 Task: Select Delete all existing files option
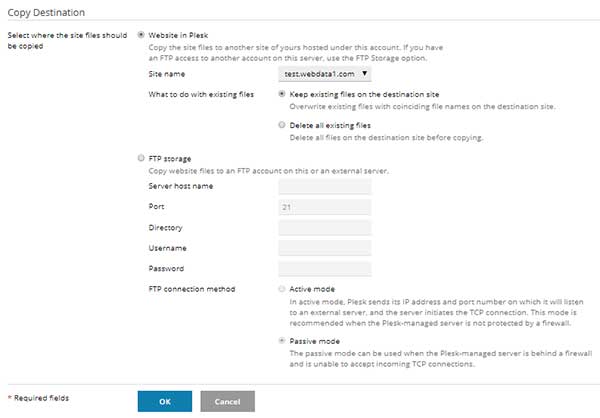(x=282, y=125)
